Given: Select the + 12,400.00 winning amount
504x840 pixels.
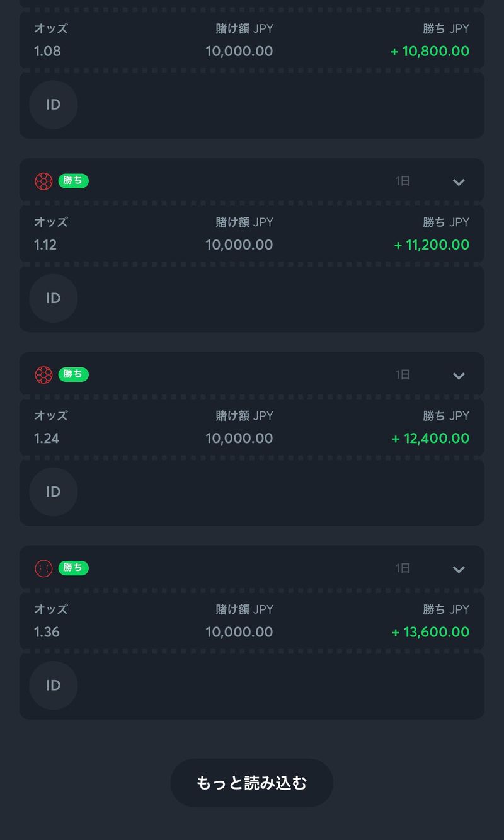Looking at the screenshot, I should point(430,438).
